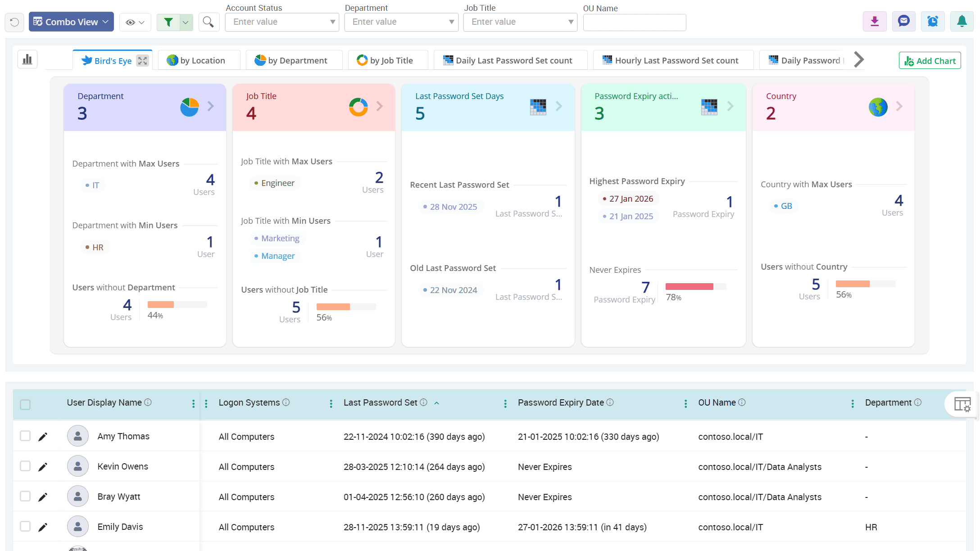Open the search magnifier icon

click(x=208, y=22)
